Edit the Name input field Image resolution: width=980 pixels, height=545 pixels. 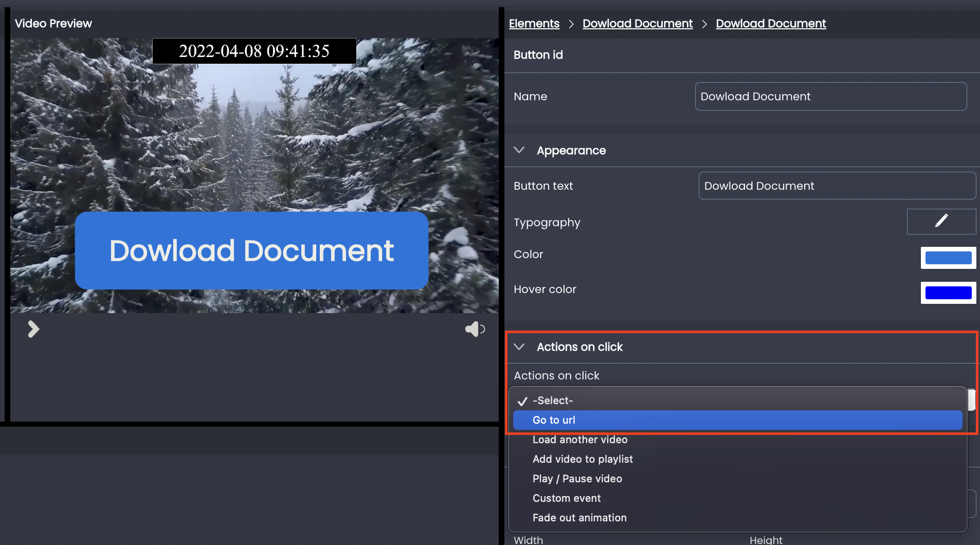(831, 97)
